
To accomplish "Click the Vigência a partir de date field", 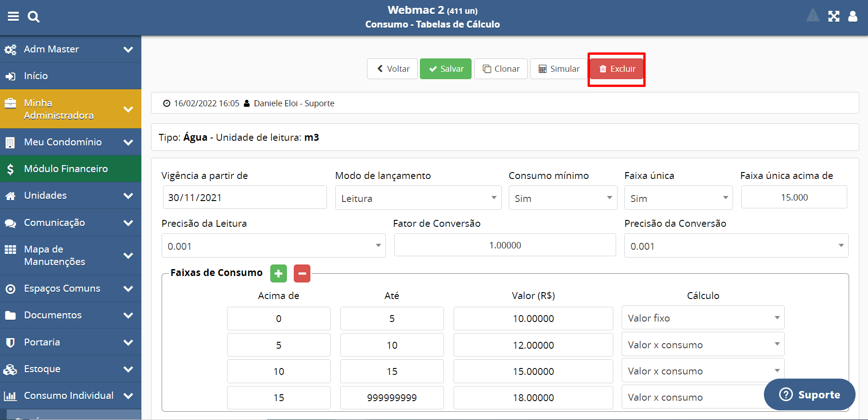I will pyautogui.click(x=245, y=197).
